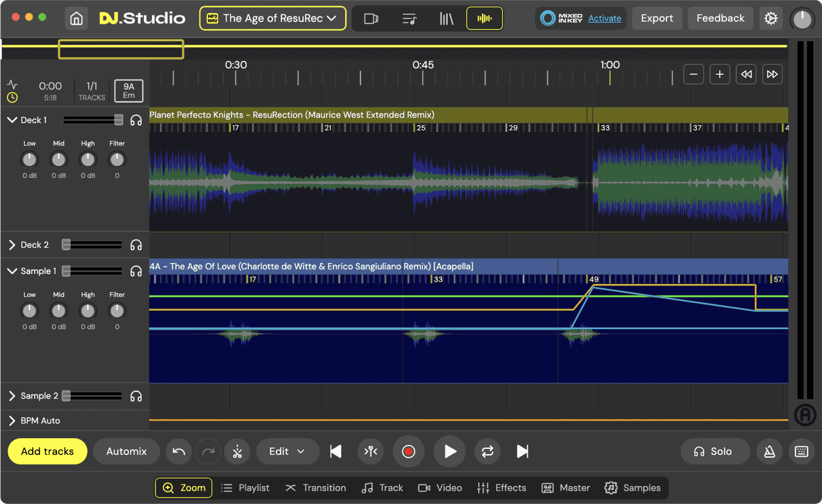The image size is (822, 504).
Task: Click the home icon in the top bar
Action: (76, 18)
